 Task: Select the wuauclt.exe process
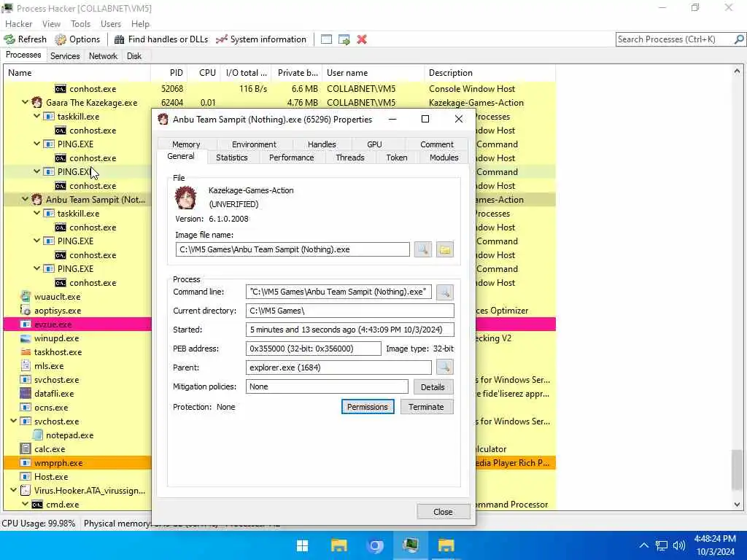click(x=57, y=297)
